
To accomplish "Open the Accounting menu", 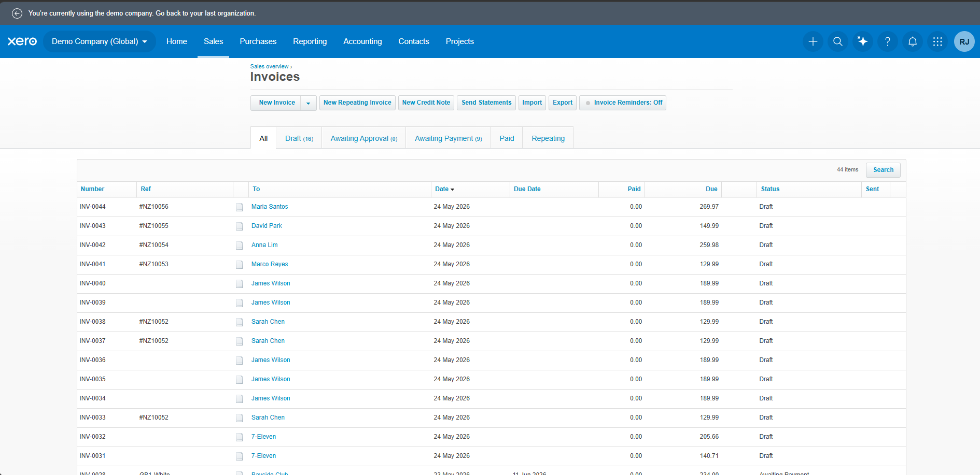I will [362, 41].
